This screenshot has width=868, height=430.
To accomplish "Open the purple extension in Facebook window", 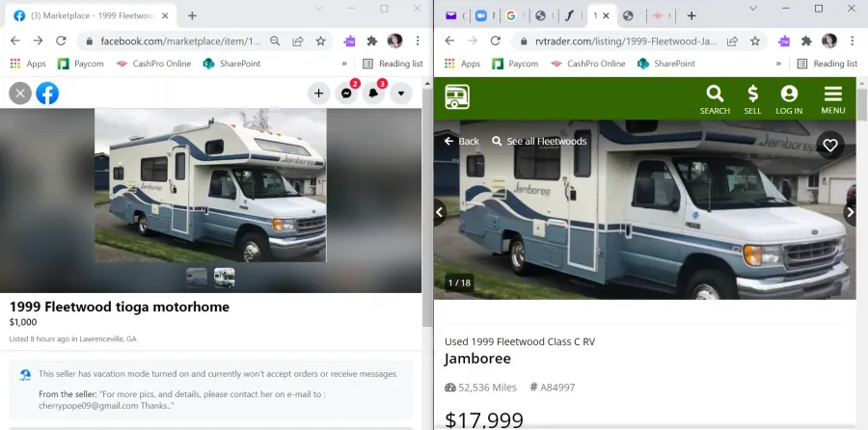I will click(x=349, y=40).
